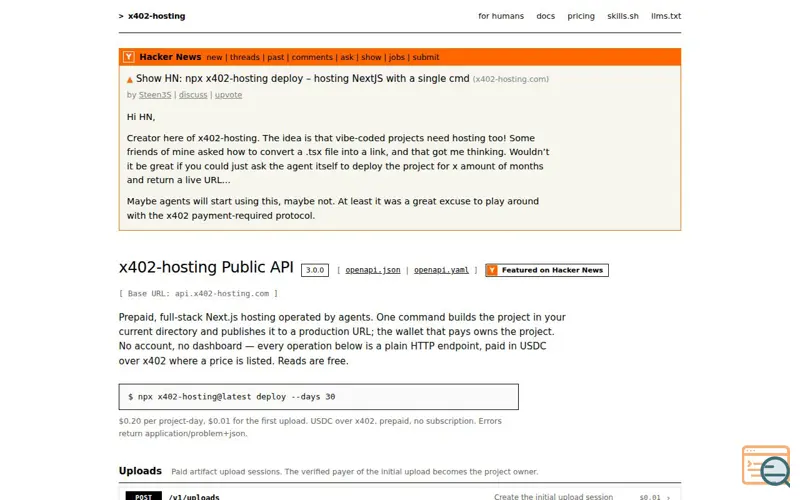Click the Uploads section heading
This screenshot has height=500, width=800.
tap(140, 471)
